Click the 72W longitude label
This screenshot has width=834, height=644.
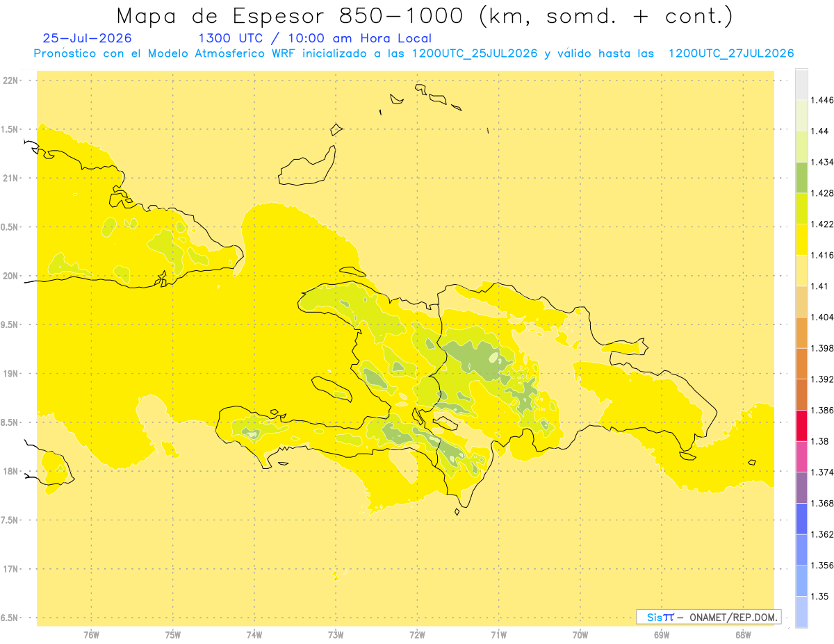417,634
